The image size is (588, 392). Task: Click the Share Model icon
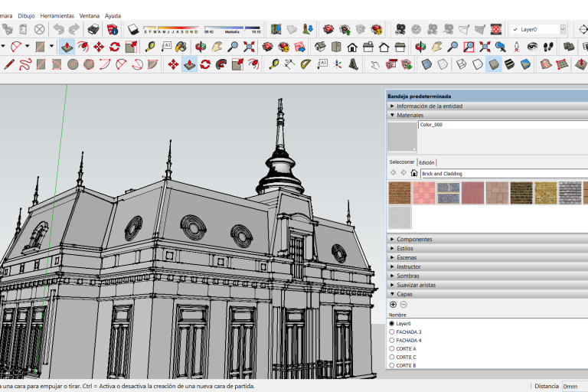click(345, 29)
